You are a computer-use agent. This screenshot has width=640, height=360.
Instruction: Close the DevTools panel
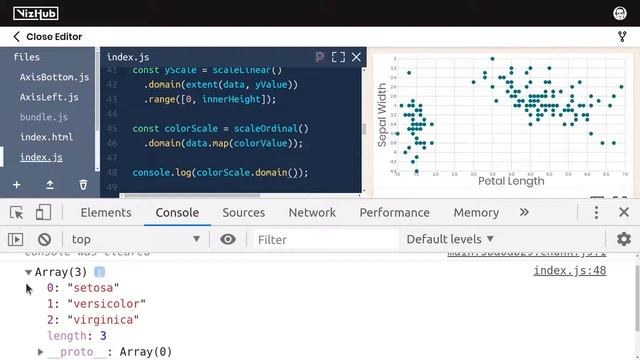(624, 212)
